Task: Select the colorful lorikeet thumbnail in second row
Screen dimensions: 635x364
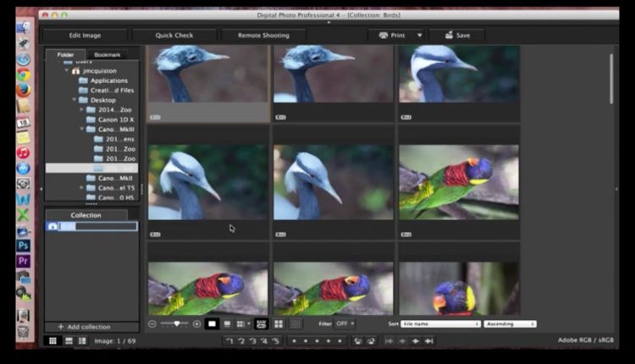Action: tap(458, 183)
